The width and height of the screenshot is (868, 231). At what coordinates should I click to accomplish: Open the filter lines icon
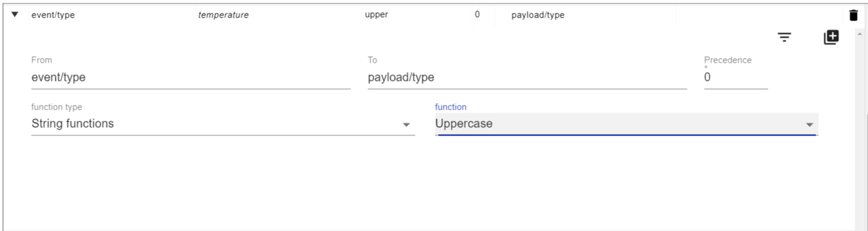(785, 38)
